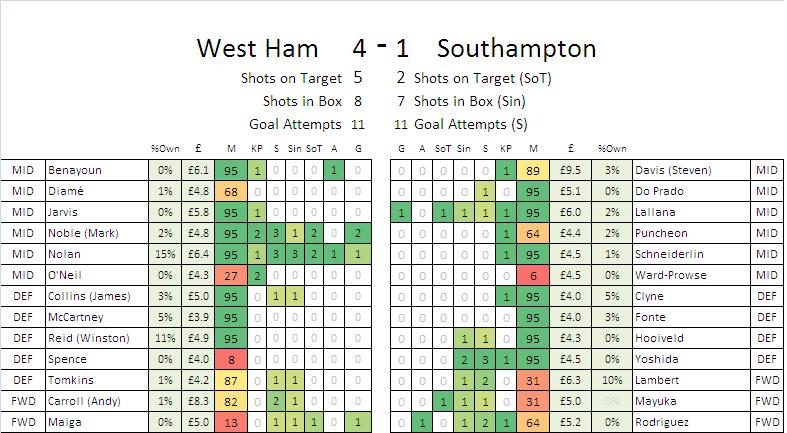Click Maiga's minutes cell showing 13

coord(231,422)
